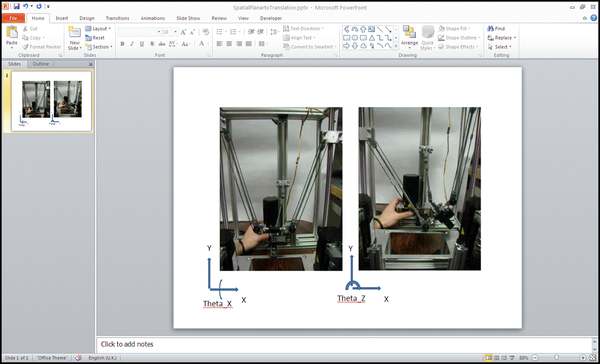Click the Save icon in Quick Access Toolbar

click(x=16, y=6)
